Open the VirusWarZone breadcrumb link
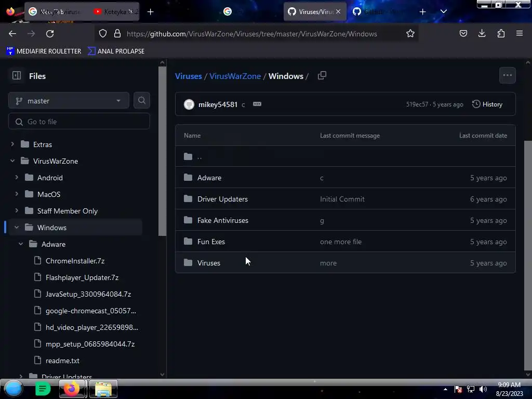 [235, 76]
